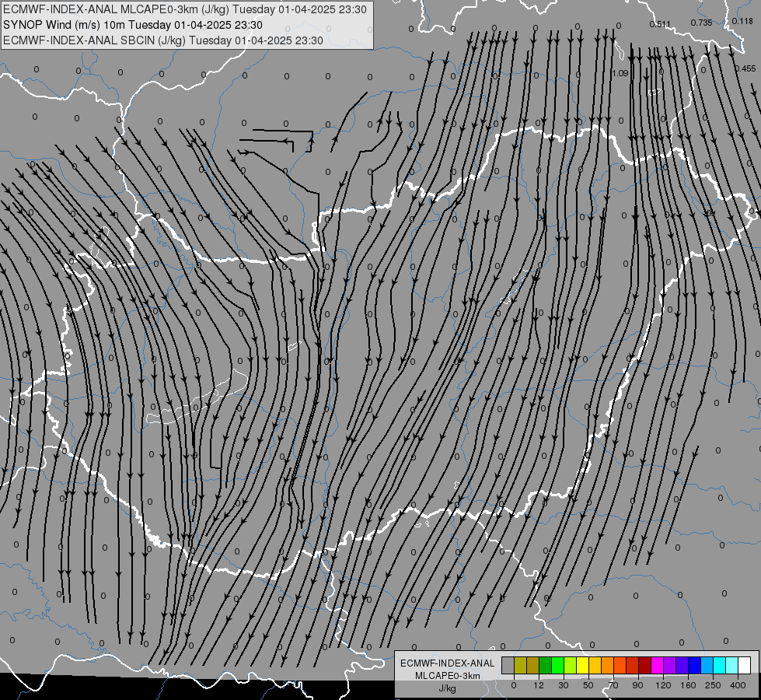Click the legend tick label 70
This screenshot has width=761, height=700.
[x=613, y=685]
